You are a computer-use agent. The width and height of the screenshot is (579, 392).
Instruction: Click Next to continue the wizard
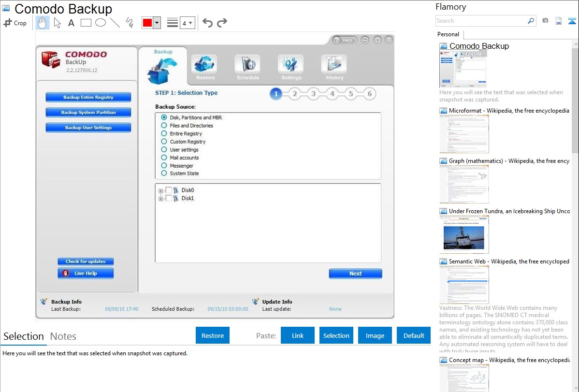pyautogui.click(x=356, y=274)
